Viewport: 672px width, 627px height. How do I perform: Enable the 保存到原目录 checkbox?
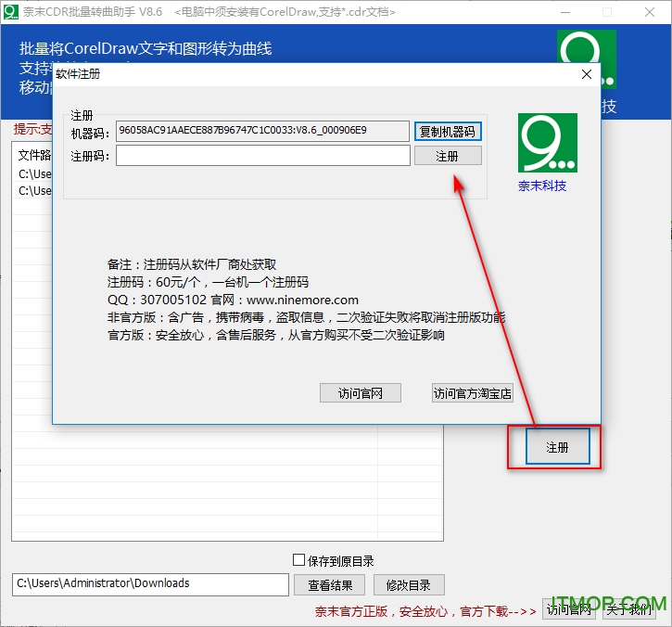click(x=298, y=560)
